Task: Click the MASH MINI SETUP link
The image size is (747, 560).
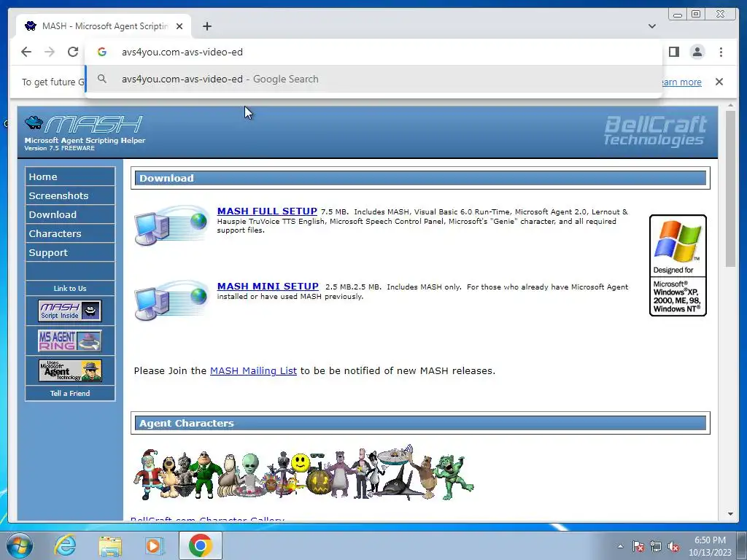Action: point(268,286)
